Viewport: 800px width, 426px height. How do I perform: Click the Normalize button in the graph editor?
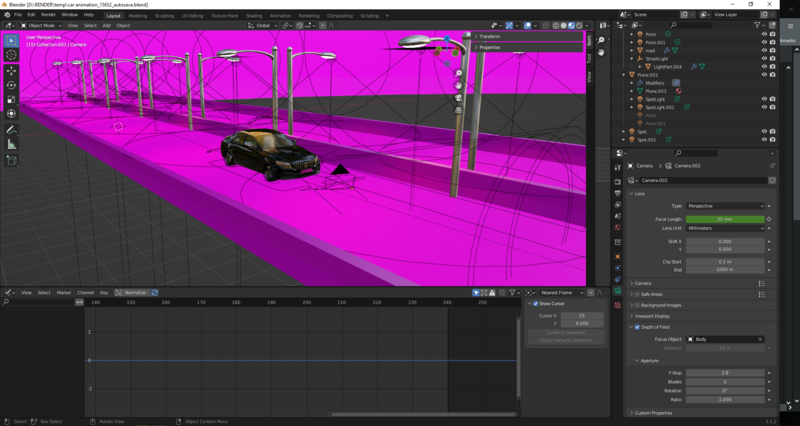(134, 293)
